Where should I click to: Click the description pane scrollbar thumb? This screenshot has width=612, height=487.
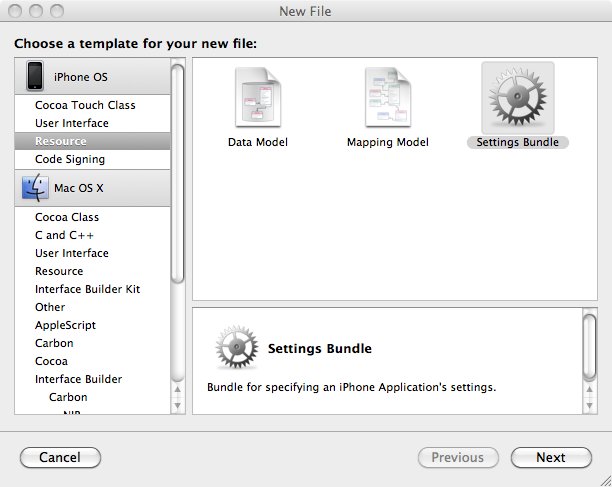(x=589, y=346)
